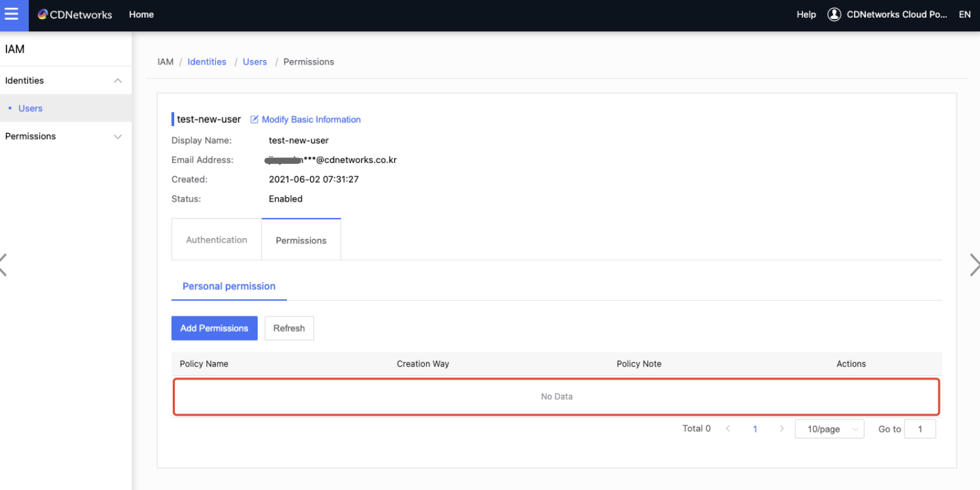Go to previous page arrow in pagination
The width and height of the screenshot is (980, 490).
click(x=728, y=429)
